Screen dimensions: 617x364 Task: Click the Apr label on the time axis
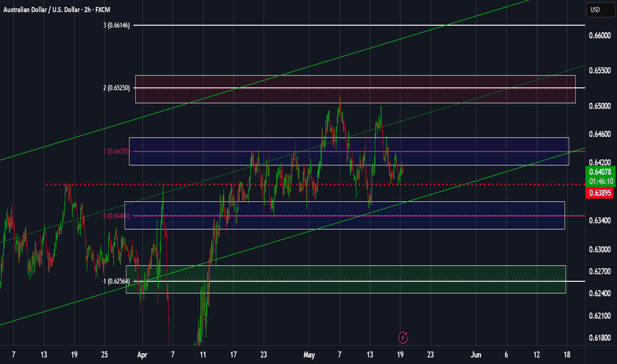pos(142,355)
